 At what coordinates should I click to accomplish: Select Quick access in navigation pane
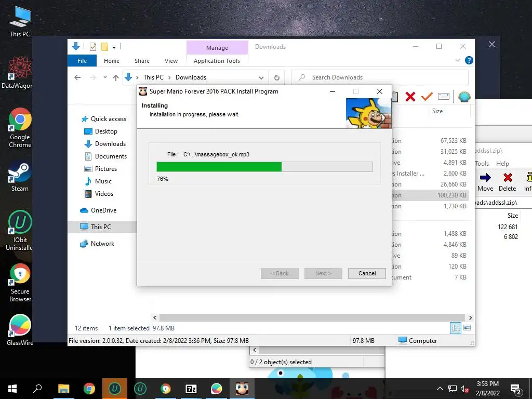(104, 119)
